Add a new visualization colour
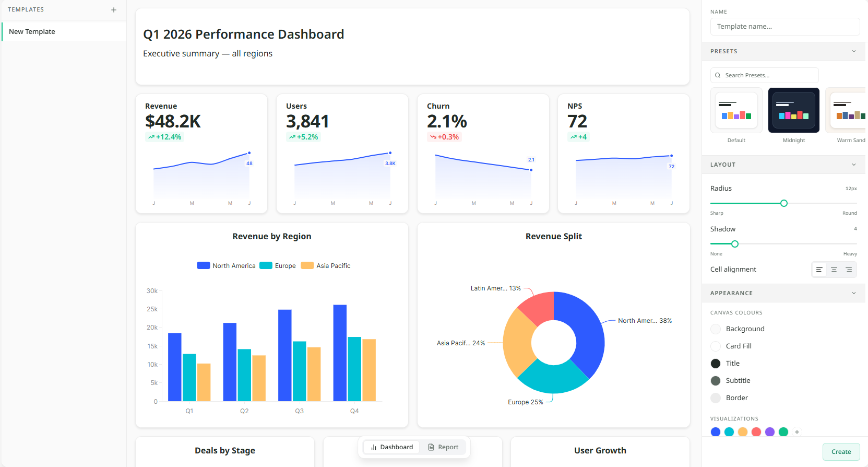Screen dimensions: 868x467 [797, 432]
